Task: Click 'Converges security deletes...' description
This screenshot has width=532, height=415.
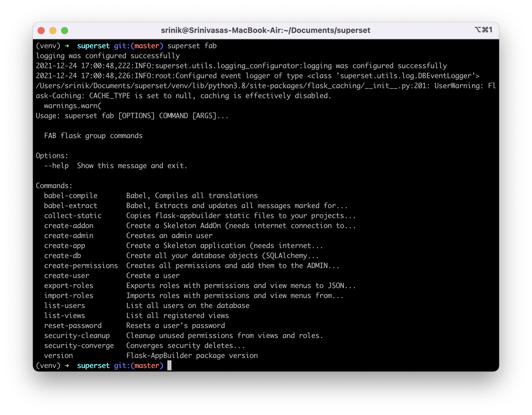Action: pos(186,346)
